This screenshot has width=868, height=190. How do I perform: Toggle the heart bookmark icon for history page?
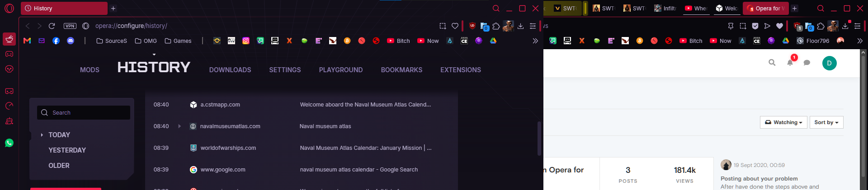pyautogui.click(x=455, y=26)
